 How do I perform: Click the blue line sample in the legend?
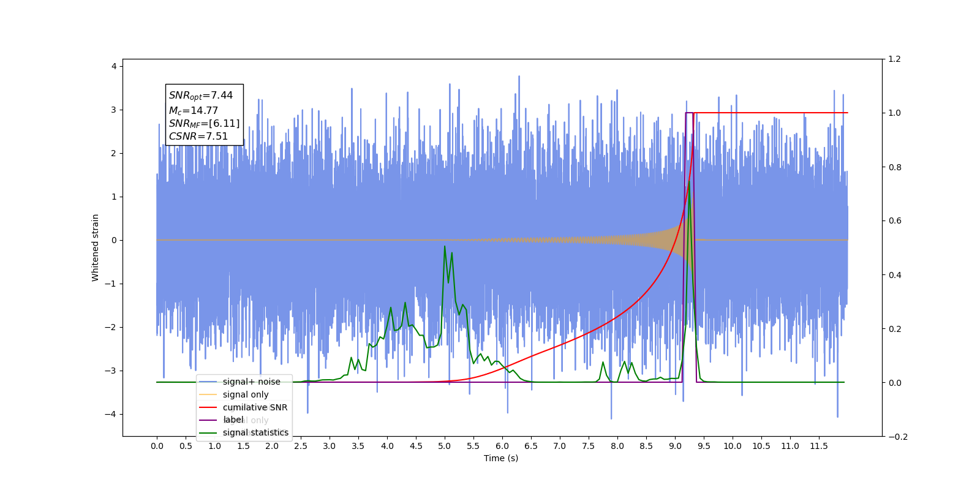tap(208, 382)
